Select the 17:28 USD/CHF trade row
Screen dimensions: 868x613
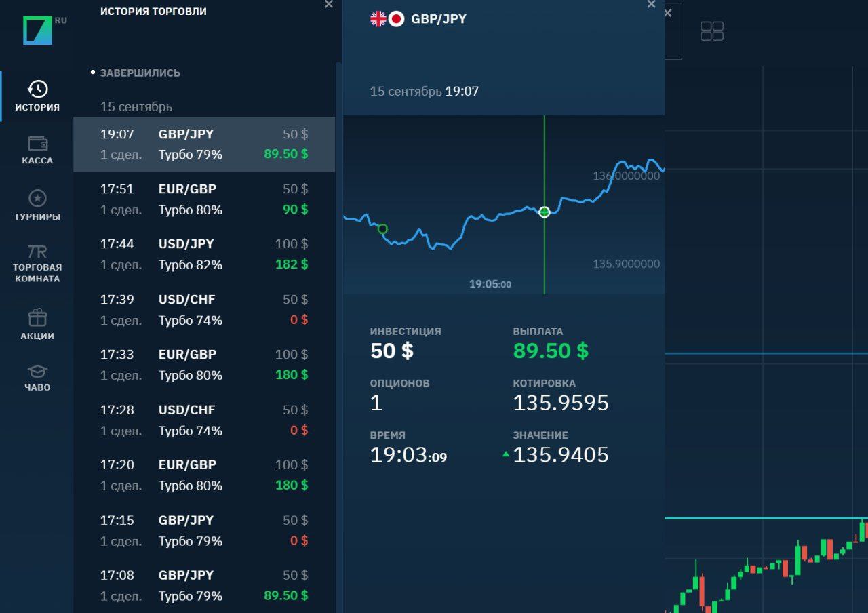[204, 420]
